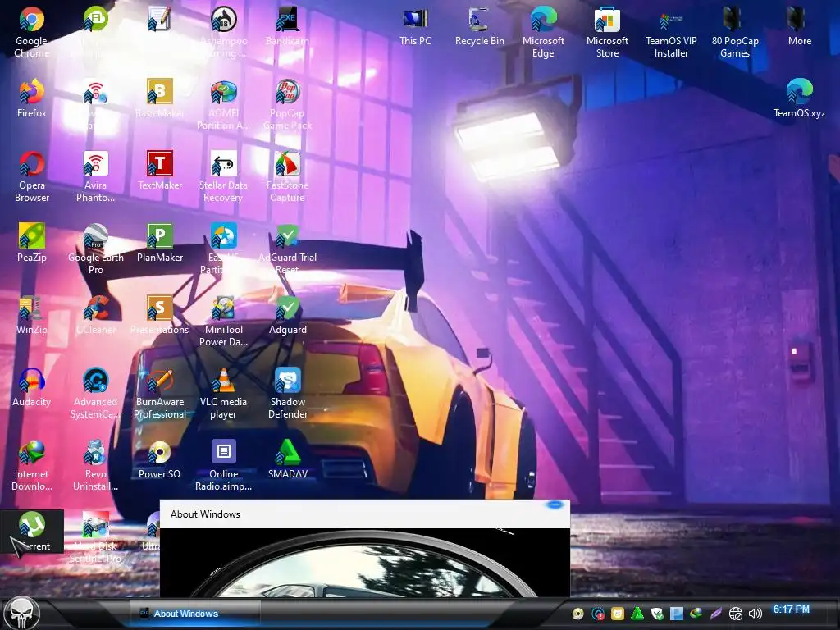
Task: Click the Shadow Defender icon
Action: (288, 381)
